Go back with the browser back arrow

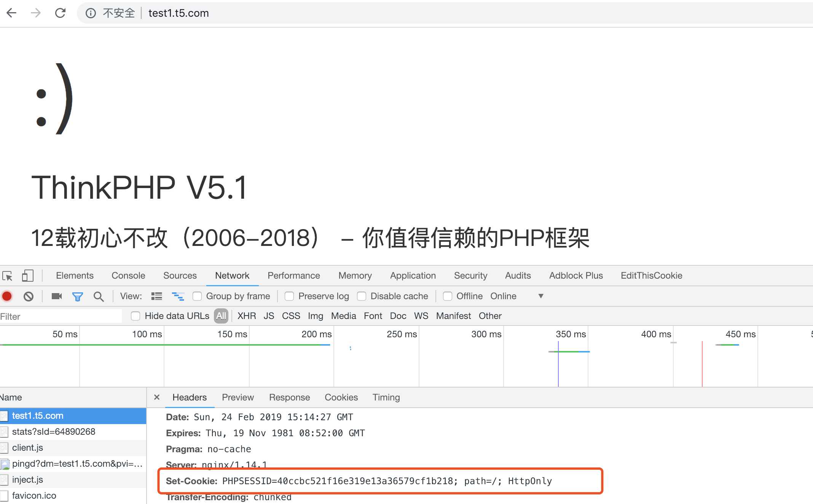tap(12, 13)
